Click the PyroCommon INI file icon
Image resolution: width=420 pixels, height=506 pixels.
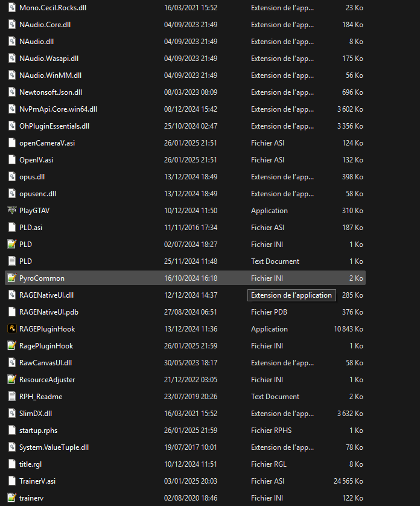click(x=11, y=278)
